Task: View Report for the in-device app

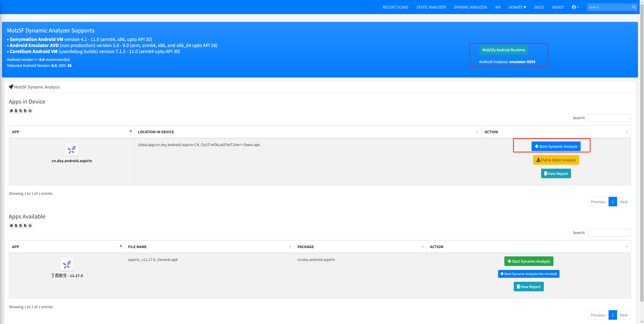Action: [x=556, y=173]
